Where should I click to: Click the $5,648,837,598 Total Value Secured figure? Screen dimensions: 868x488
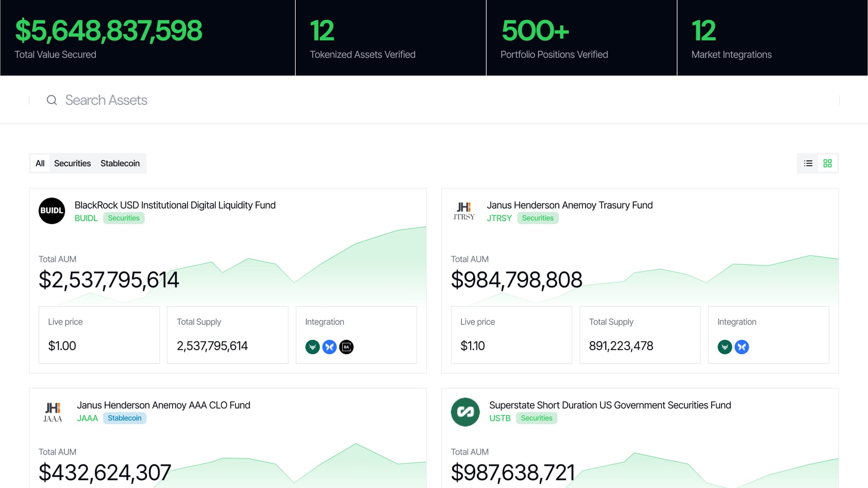coord(108,31)
